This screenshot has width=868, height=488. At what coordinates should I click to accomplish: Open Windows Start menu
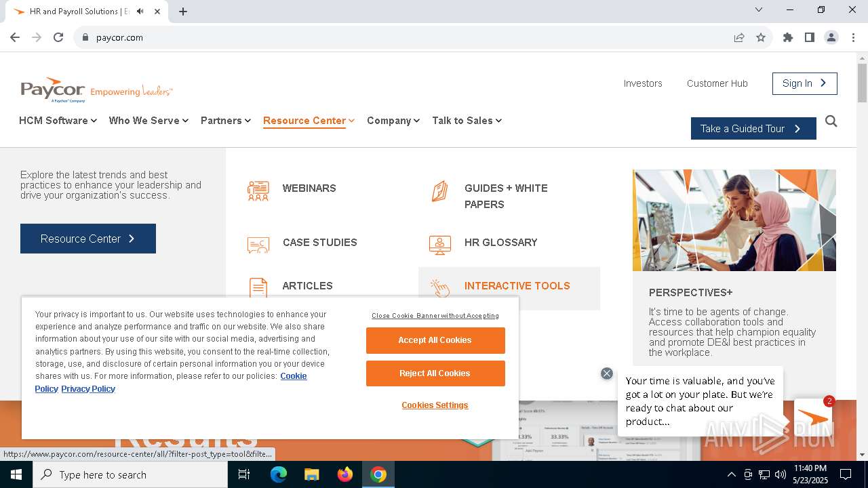point(16,474)
